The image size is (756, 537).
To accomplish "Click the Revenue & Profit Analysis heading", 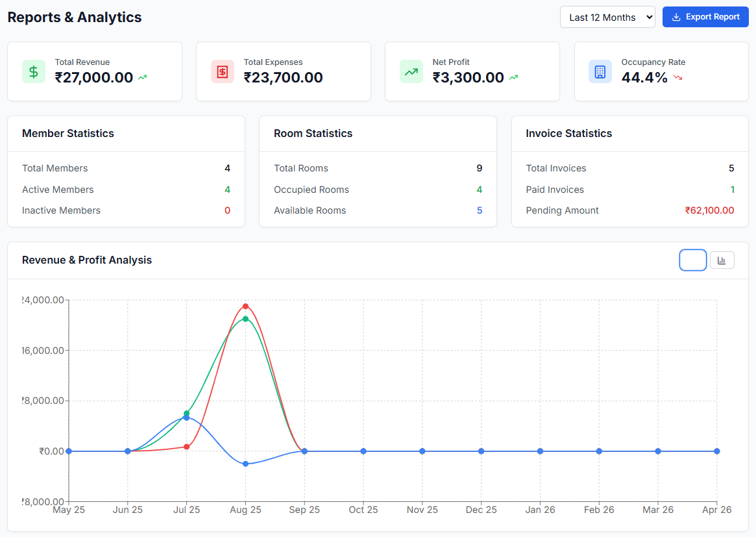I will (87, 260).
